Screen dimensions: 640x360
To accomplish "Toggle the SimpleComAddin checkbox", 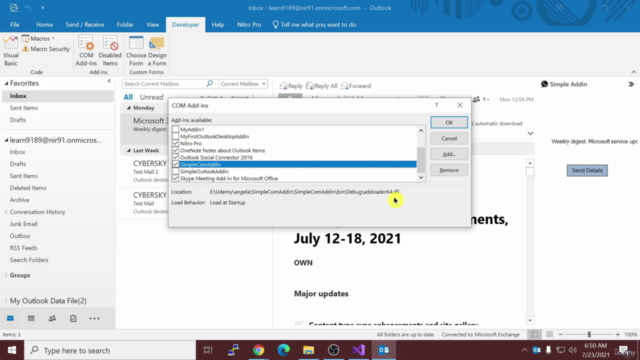I will click(x=176, y=164).
